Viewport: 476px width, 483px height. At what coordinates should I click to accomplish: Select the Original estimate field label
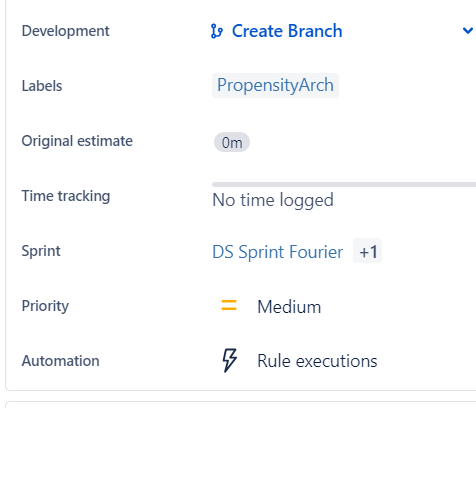tap(77, 141)
